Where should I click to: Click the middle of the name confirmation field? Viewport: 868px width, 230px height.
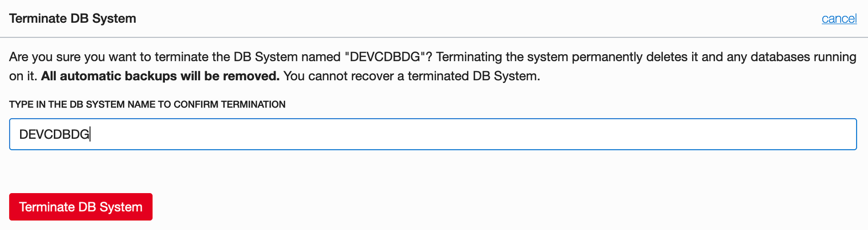[x=433, y=134]
